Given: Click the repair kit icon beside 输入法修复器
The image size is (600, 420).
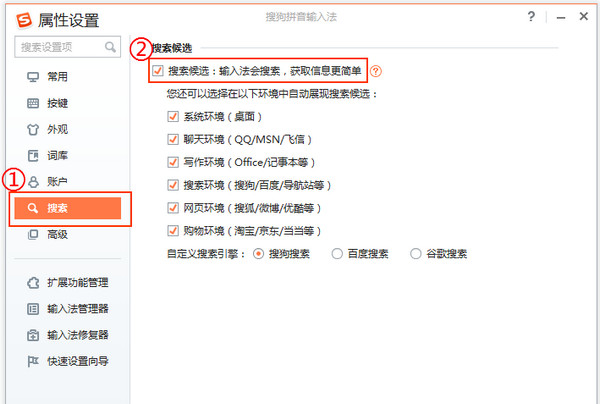Looking at the screenshot, I should 33,335.
